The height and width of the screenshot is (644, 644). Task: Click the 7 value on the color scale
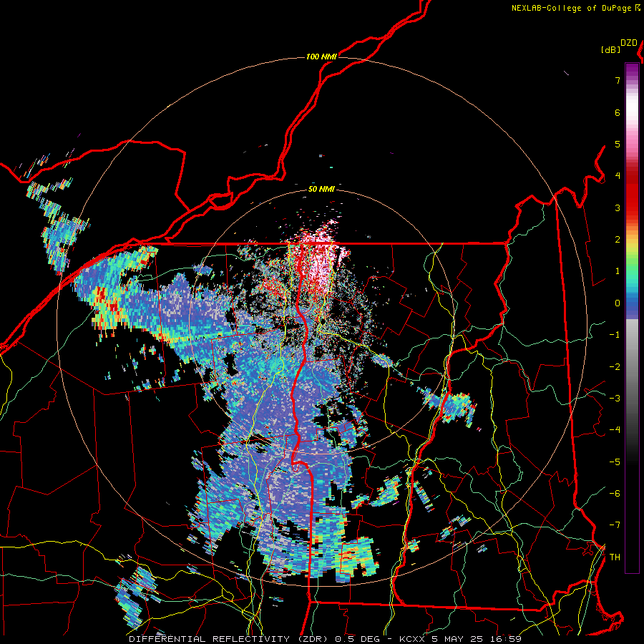tap(618, 80)
